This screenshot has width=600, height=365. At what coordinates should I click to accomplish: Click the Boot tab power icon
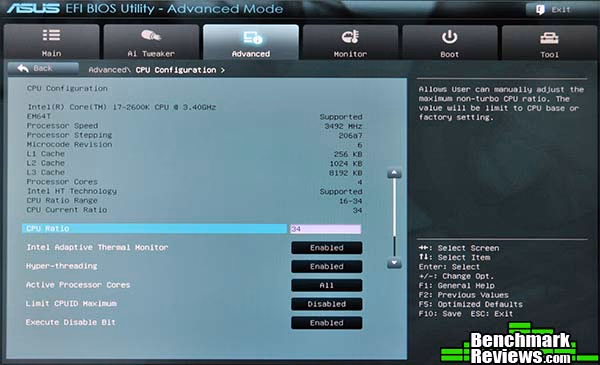point(450,37)
